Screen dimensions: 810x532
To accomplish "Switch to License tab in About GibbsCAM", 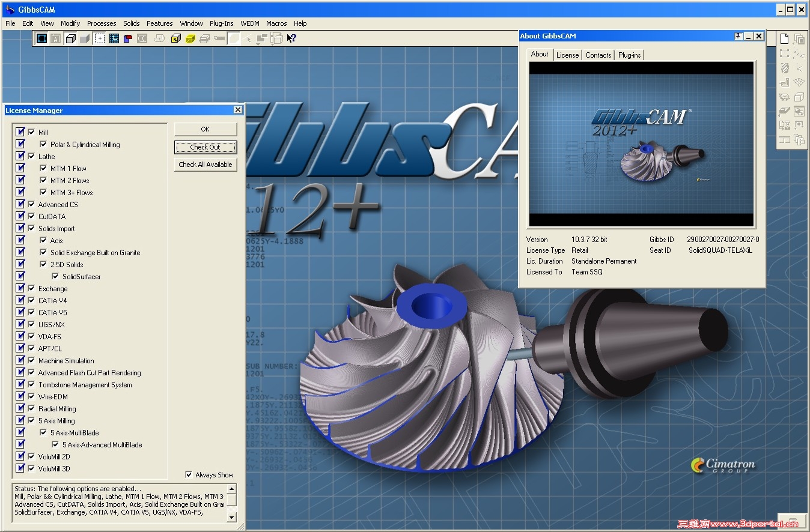I will tap(567, 55).
